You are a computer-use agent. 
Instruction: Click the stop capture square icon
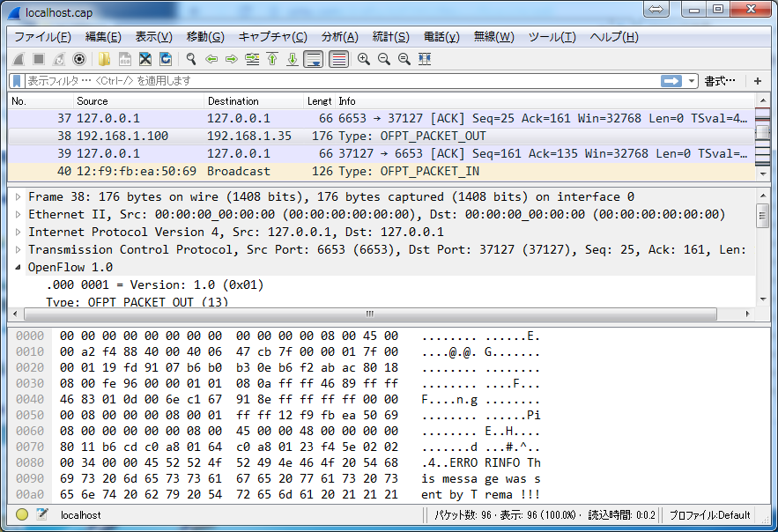[39, 60]
